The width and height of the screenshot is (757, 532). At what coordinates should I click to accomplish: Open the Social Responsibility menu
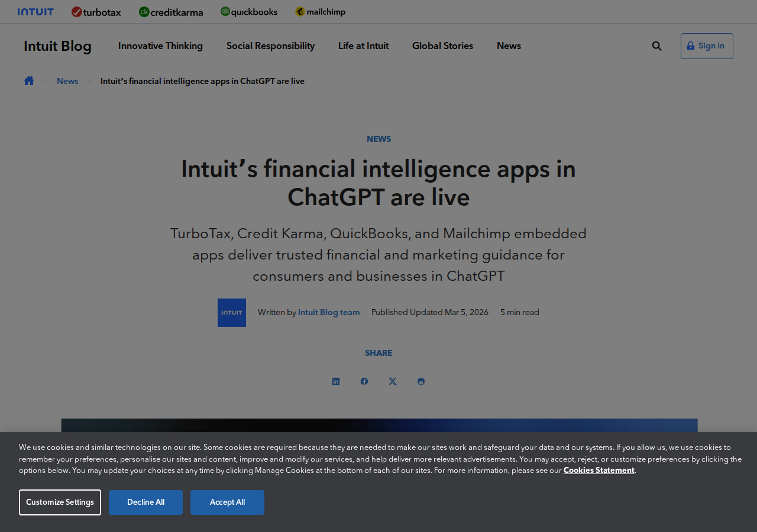click(x=270, y=46)
